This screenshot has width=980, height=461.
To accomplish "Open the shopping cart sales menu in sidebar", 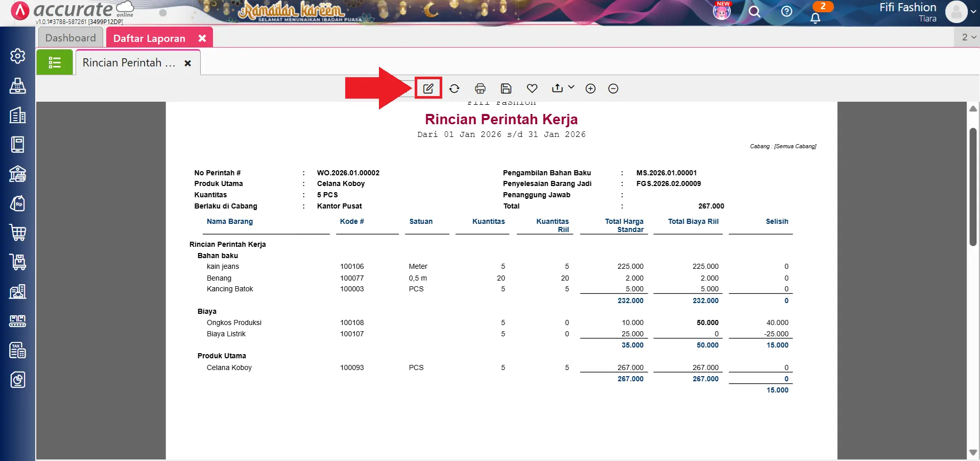I will 18,233.
